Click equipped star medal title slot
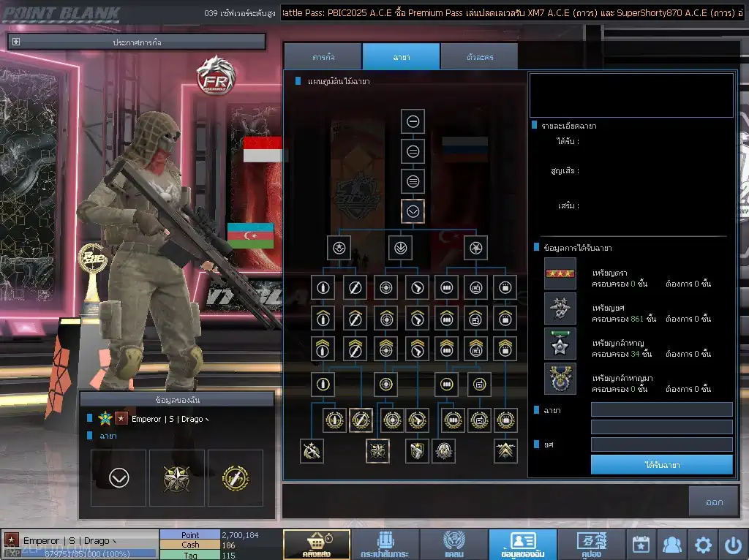749x560 pixels. click(x=177, y=477)
